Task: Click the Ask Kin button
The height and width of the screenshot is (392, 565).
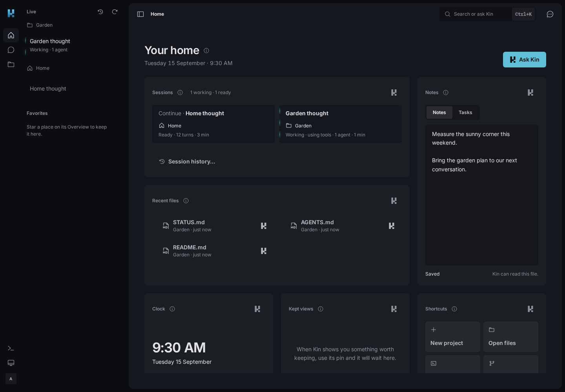Action: click(x=525, y=60)
